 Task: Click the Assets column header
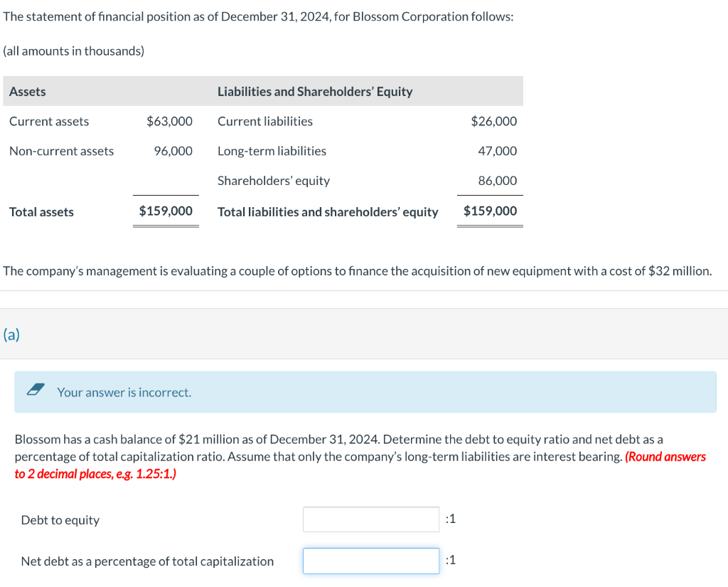(x=28, y=92)
